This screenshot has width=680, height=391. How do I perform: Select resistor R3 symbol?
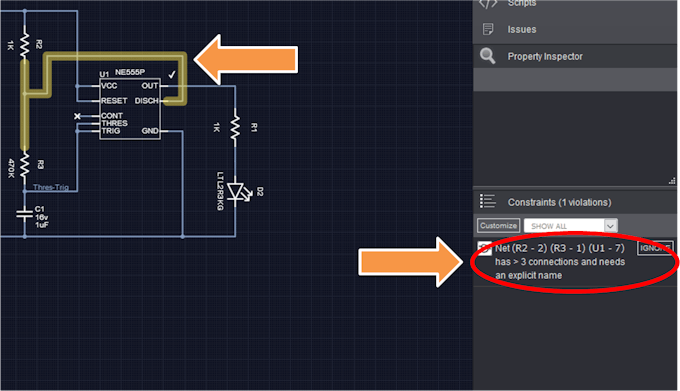coord(25,164)
